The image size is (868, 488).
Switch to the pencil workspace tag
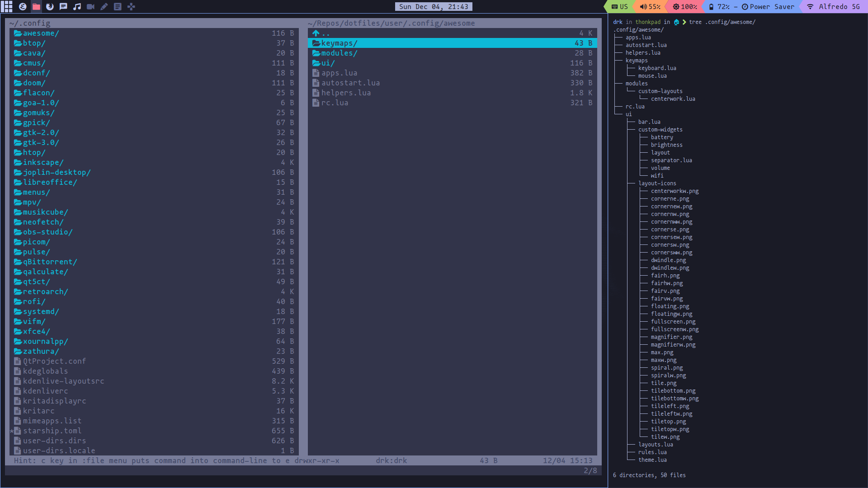104,6
